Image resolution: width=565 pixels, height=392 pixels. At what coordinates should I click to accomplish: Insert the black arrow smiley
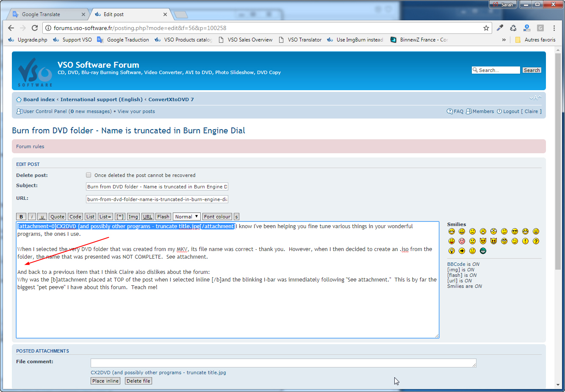click(462, 251)
